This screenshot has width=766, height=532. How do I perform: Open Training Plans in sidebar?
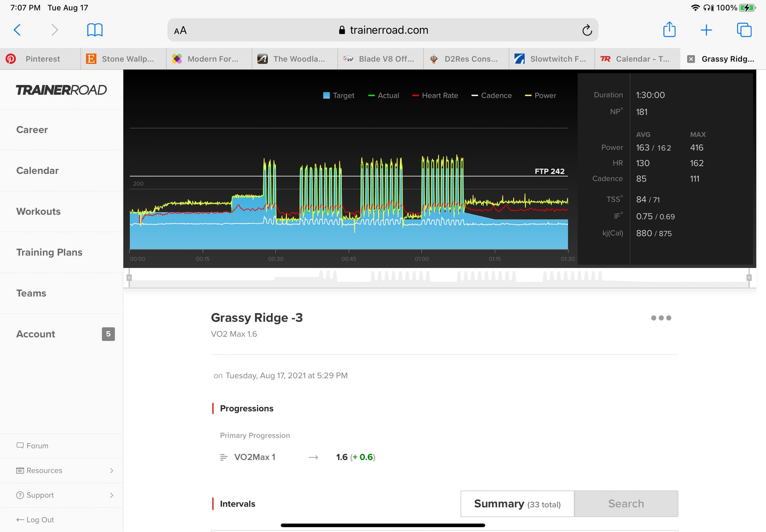click(x=49, y=252)
